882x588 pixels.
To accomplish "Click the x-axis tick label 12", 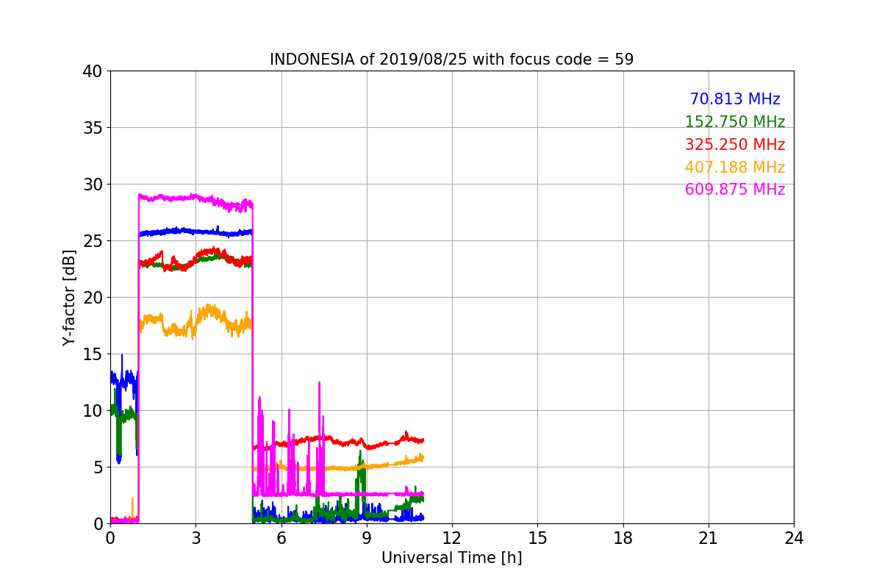I will point(452,538).
